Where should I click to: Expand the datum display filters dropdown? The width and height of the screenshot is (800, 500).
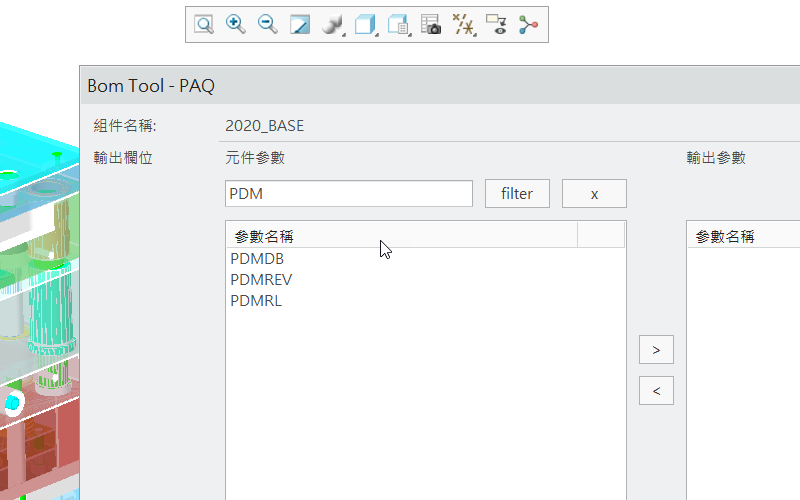coord(464,25)
